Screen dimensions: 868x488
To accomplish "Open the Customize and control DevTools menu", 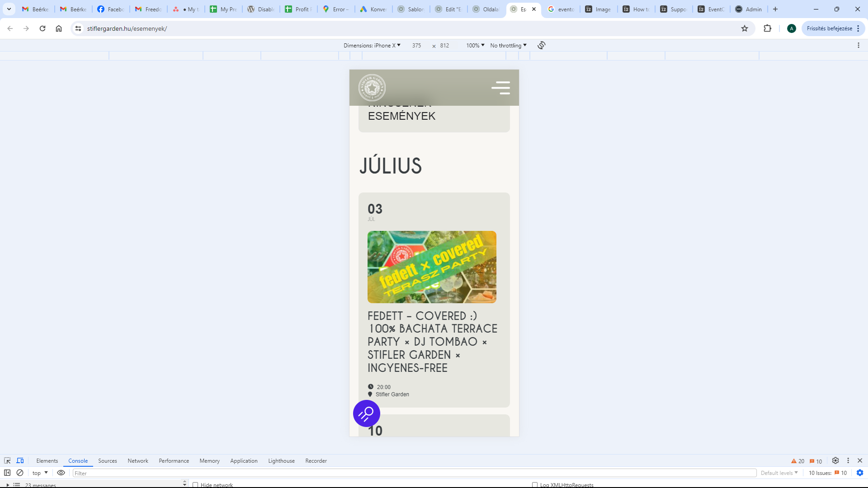I will coord(848,460).
